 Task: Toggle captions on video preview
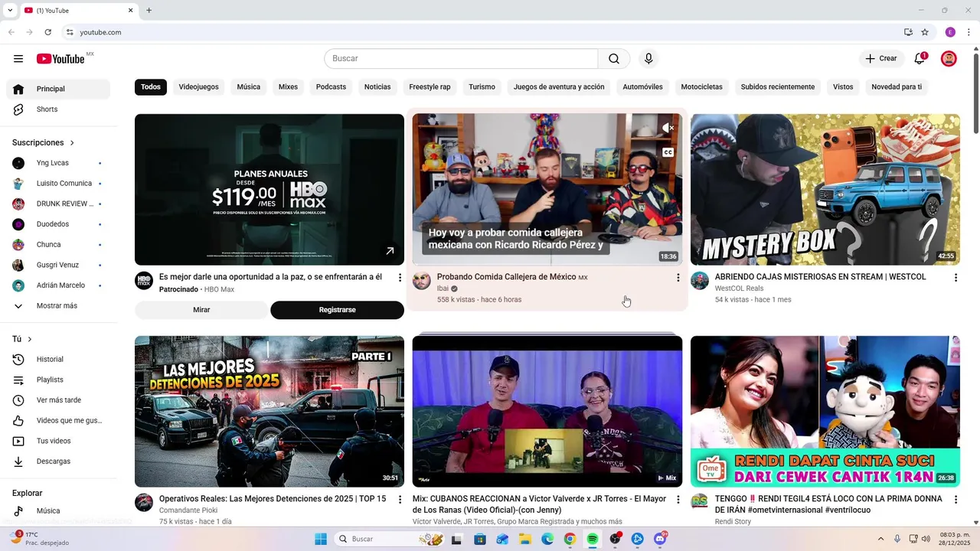pyautogui.click(x=668, y=152)
